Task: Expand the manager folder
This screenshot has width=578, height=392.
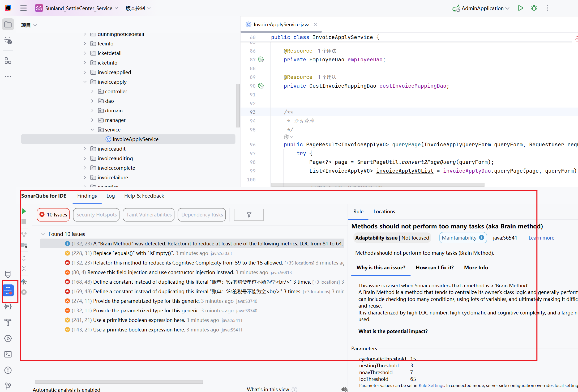Action: (92, 120)
